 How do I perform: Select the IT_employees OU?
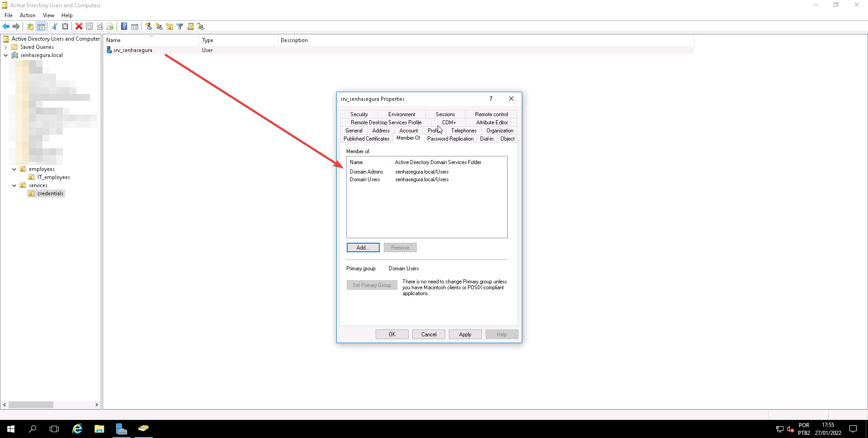pyautogui.click(x=53, y=177)
